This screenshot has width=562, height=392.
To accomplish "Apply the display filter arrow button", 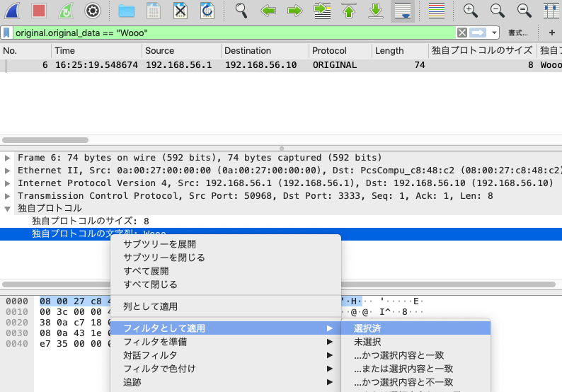I will (478, 33).
